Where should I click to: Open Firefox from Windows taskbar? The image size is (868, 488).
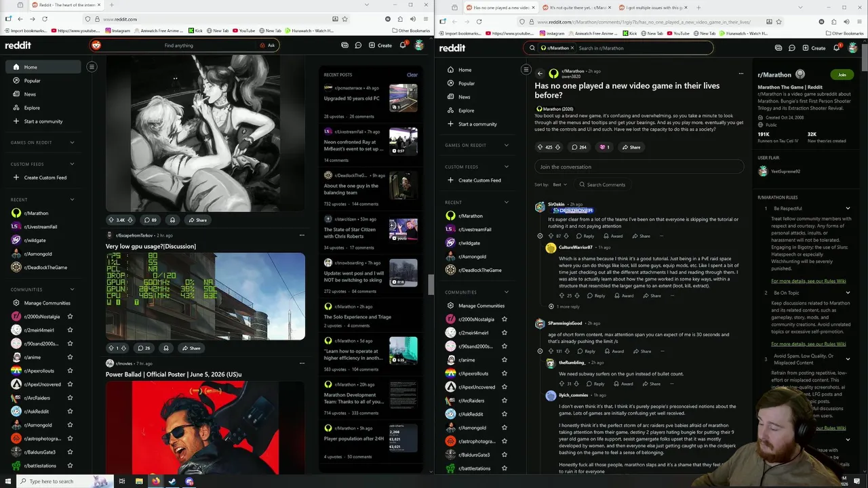click(x=155, y=481)
